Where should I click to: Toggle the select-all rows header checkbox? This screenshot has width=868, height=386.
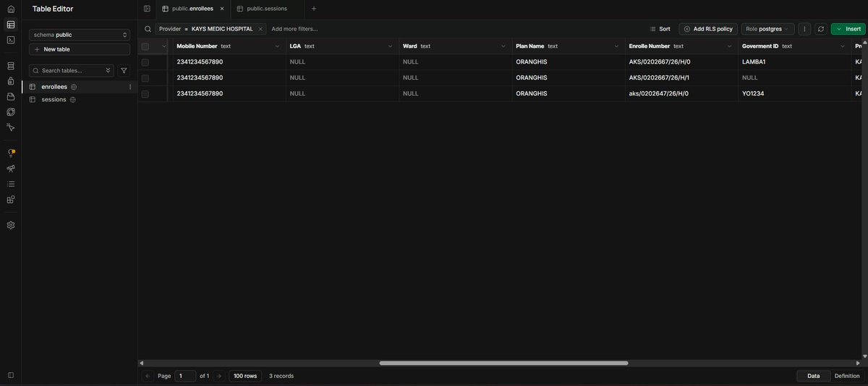click(145, 46)
